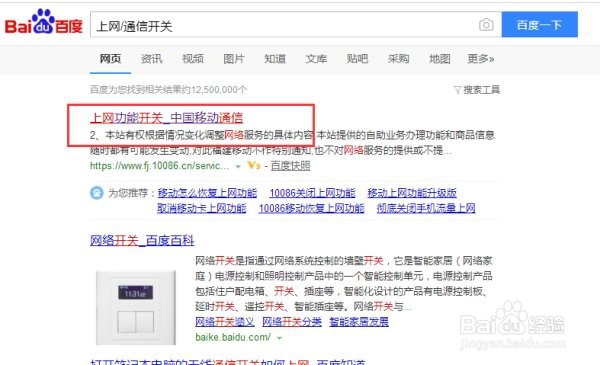Expand dropdown arrow beside baike.baidu.com URL
The image size is (600, 365).
pos(279,338)
